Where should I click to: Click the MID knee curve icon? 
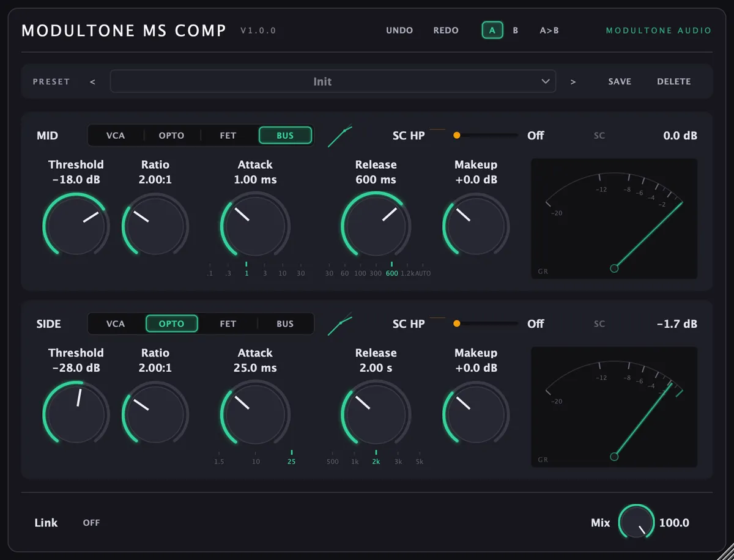pos(340,136)
